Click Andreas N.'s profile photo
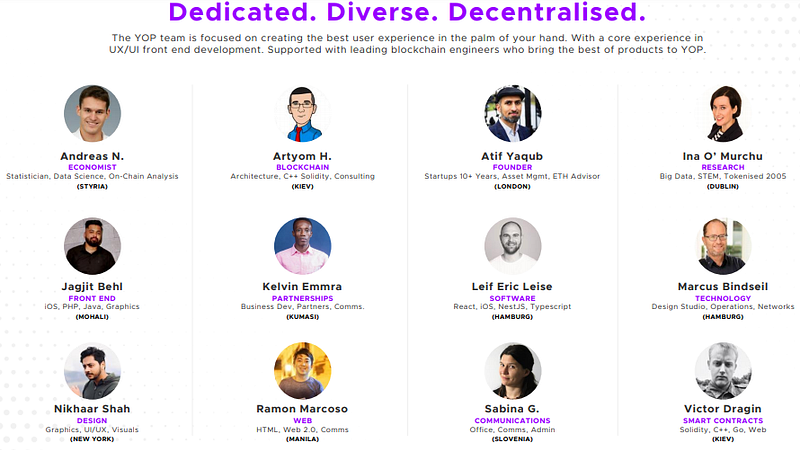The width and height of the screenshot is (800, 450). [x=92, y=113]
